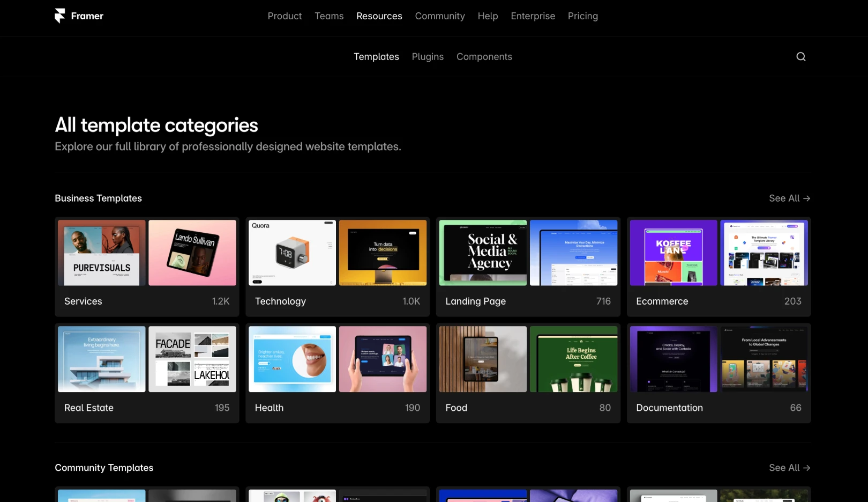Viewport: 868px width, 502px height.
Task: Click See All for Community Templates
Action: 790,468
